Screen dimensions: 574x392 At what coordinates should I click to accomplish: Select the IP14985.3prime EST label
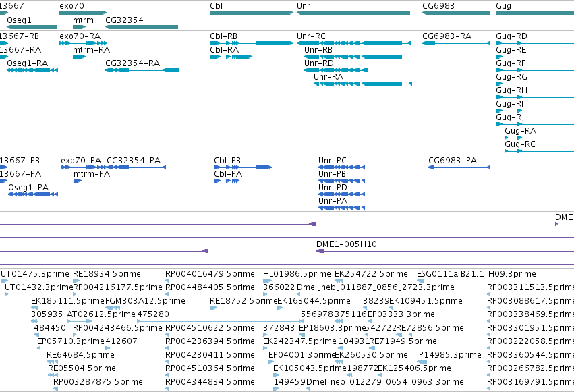point(449,356)
